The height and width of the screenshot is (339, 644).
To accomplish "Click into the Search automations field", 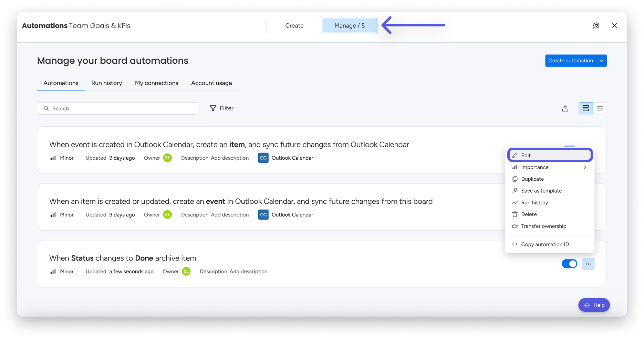I will (x=117, y=108).
